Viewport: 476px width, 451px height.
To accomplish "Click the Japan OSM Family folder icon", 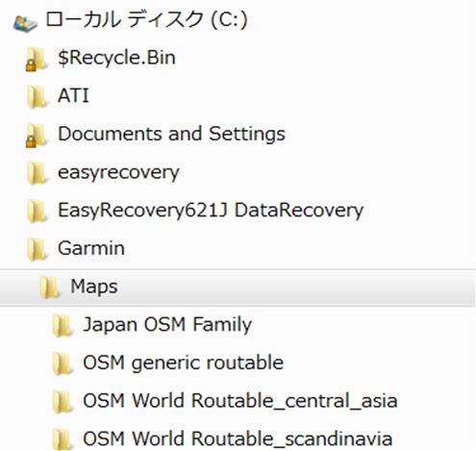I will [62, 325].
